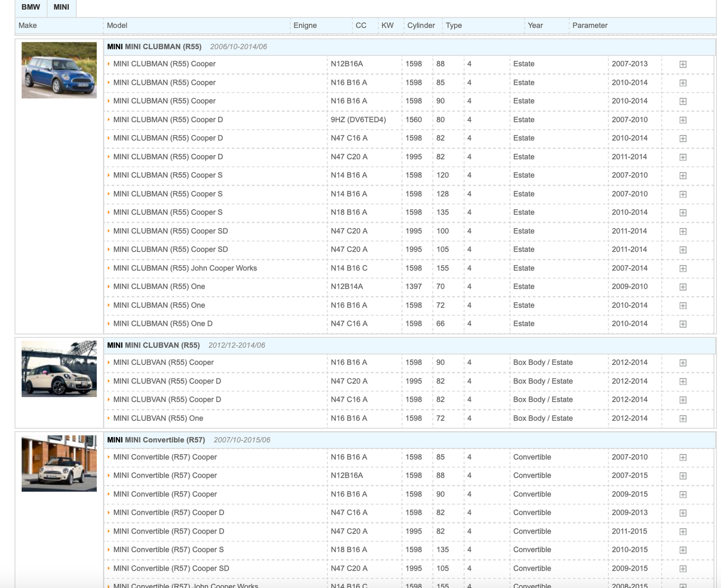
Task: Select engine code N12B14A
Action: coord(347,287)
